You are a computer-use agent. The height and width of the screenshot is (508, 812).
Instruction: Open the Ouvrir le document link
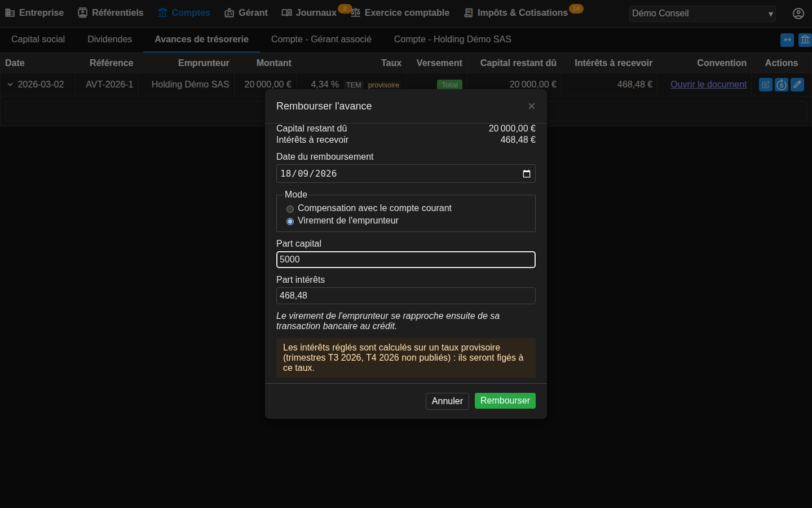708,85
